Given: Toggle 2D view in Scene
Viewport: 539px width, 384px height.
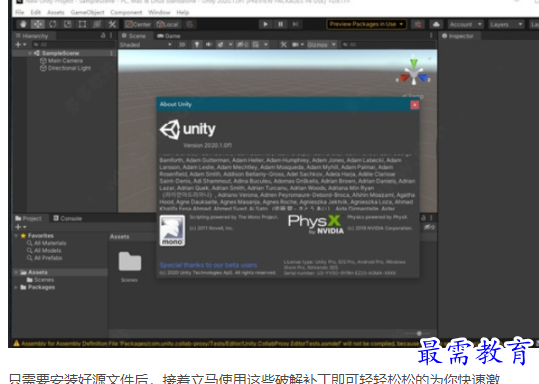Looking at the screenshot, I should pos(182,45).
